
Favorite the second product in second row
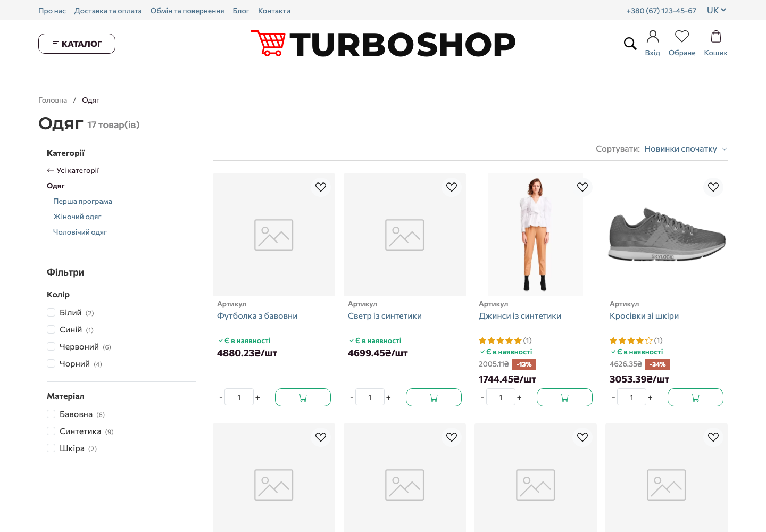[x=452, y=437]
